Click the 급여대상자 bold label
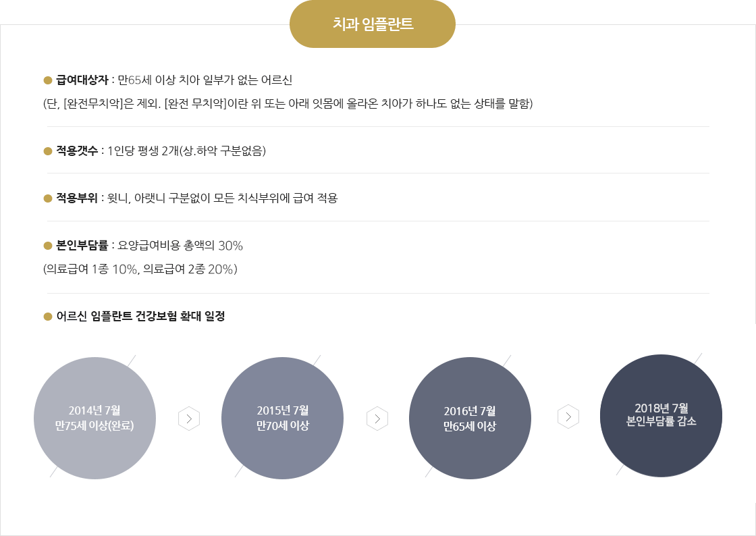 click(82, 80)
